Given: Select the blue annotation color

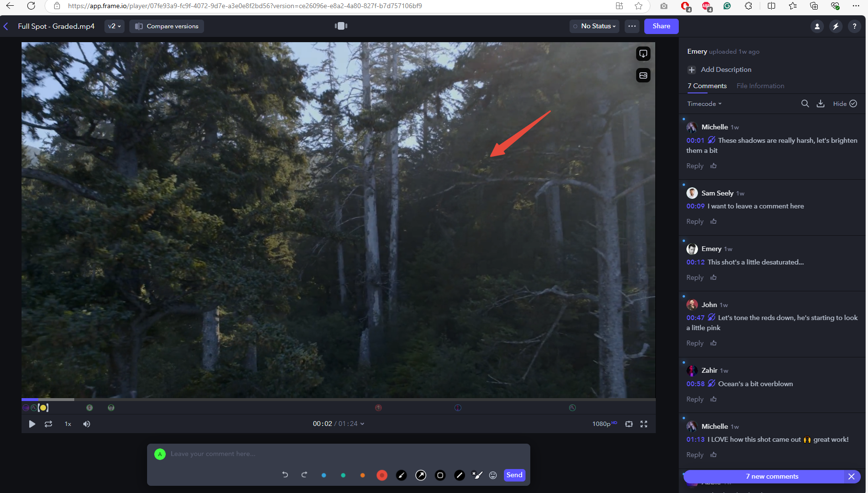Looking at the screenshot, I should tap(324, 475).
